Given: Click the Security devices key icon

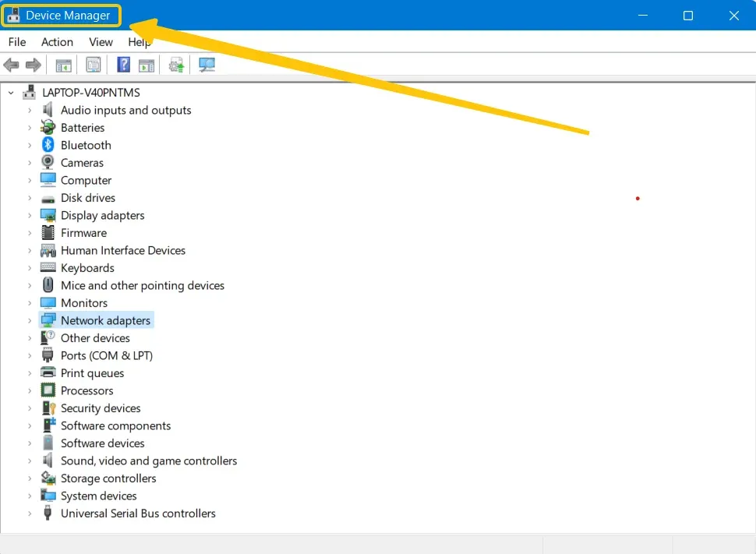Looking at the screenshot, I should [48, 408].
